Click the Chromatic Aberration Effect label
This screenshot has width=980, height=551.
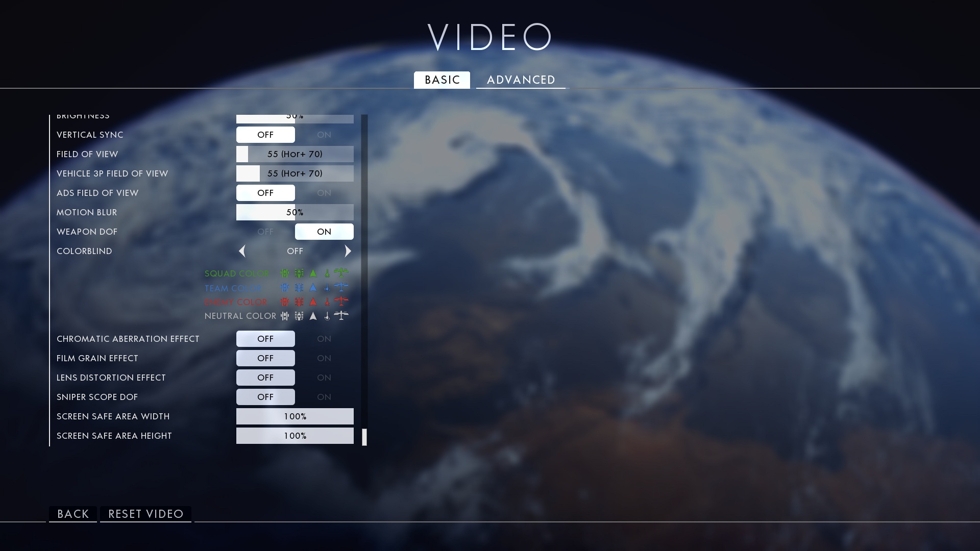(128, 339)
